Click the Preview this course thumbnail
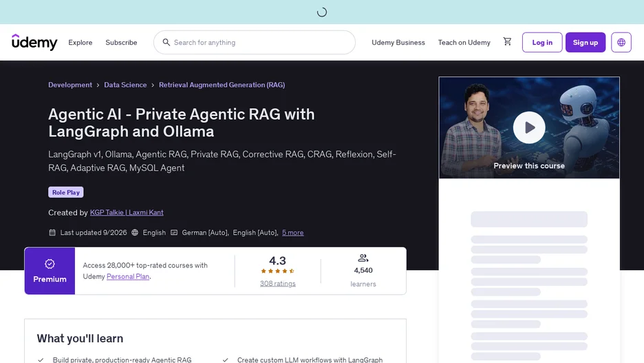The height and width of the screenshot is (363, 644). (529, 128)
